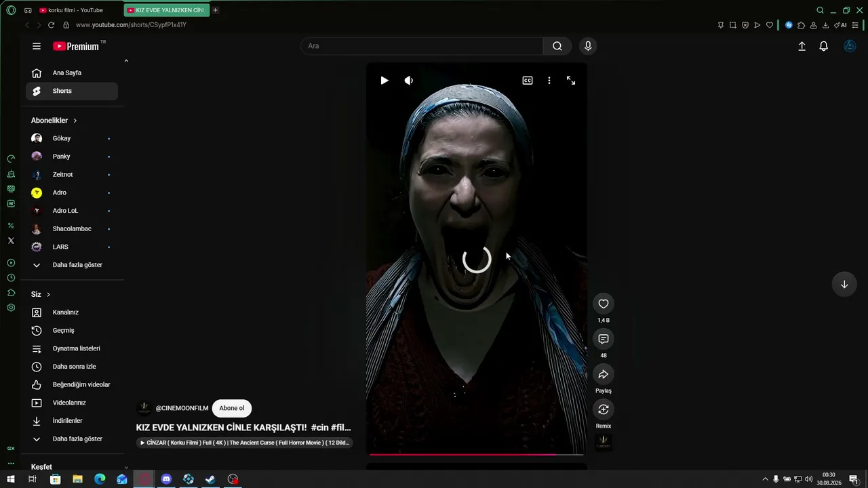868x488 pixels.
Task: Open the Panky subscription channel
Action: point(72,157)
